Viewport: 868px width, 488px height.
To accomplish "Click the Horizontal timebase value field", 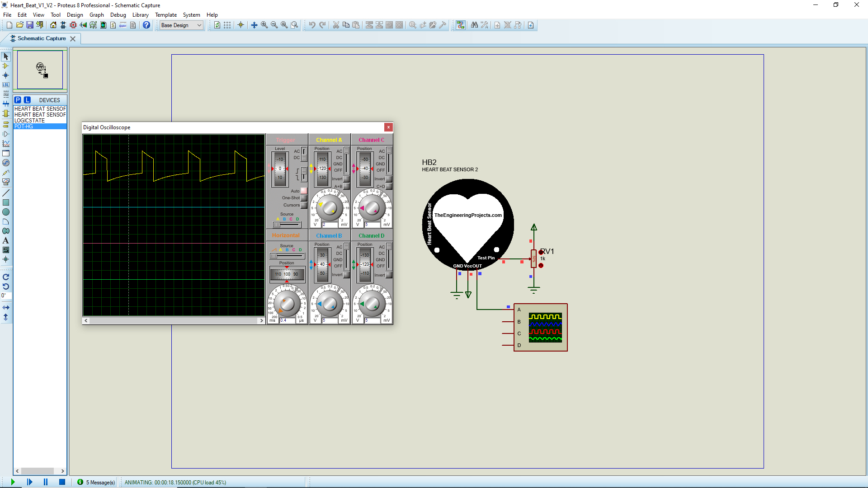I will tap(287, 320).
